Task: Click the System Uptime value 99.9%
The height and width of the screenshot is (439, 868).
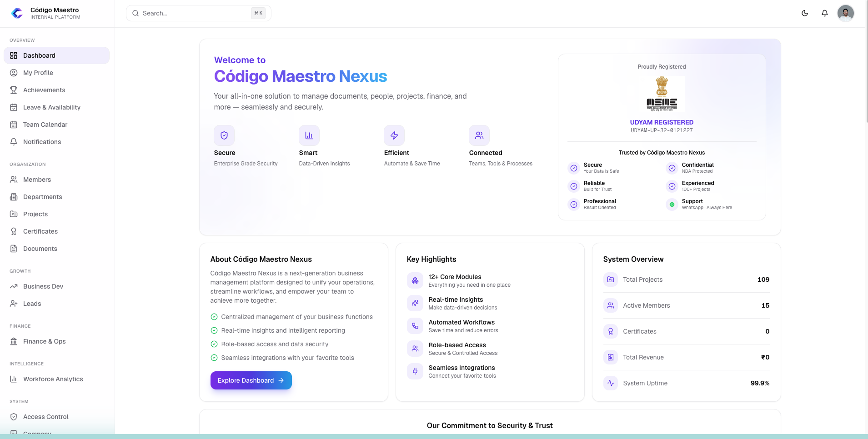Action: [x=760, y=383]
